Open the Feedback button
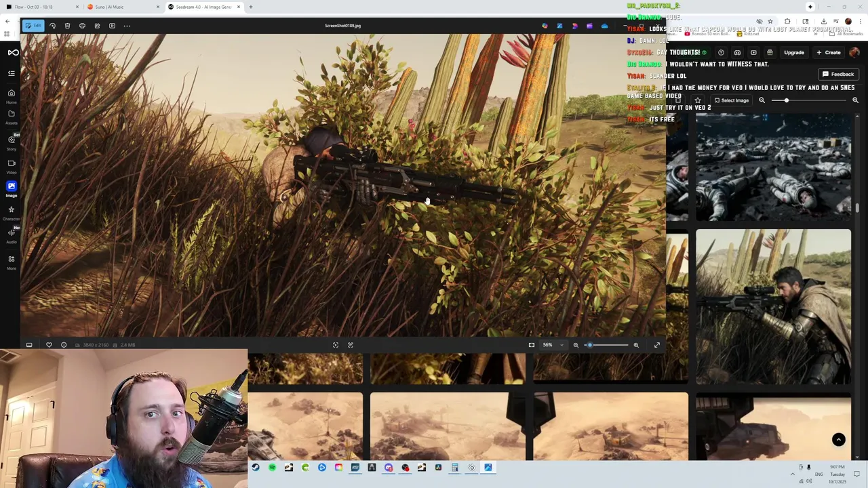The height and width of the screenshot is (488, 868). (x=838, y=74)
